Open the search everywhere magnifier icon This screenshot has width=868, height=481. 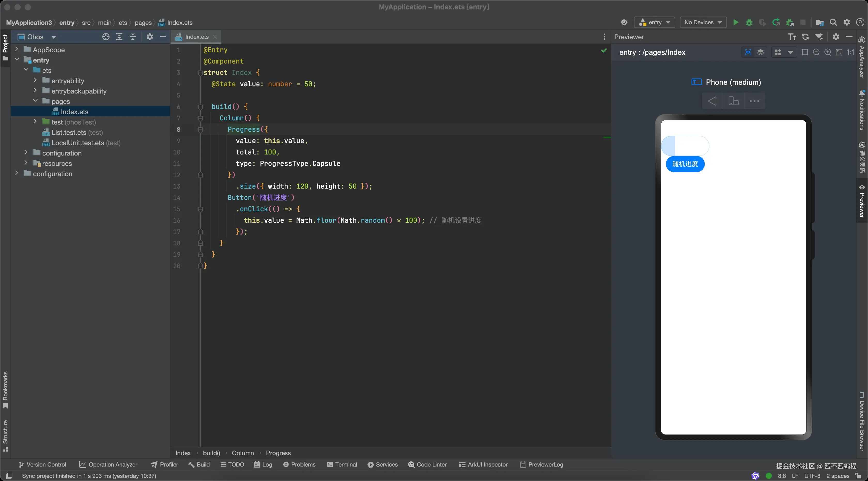833,22
